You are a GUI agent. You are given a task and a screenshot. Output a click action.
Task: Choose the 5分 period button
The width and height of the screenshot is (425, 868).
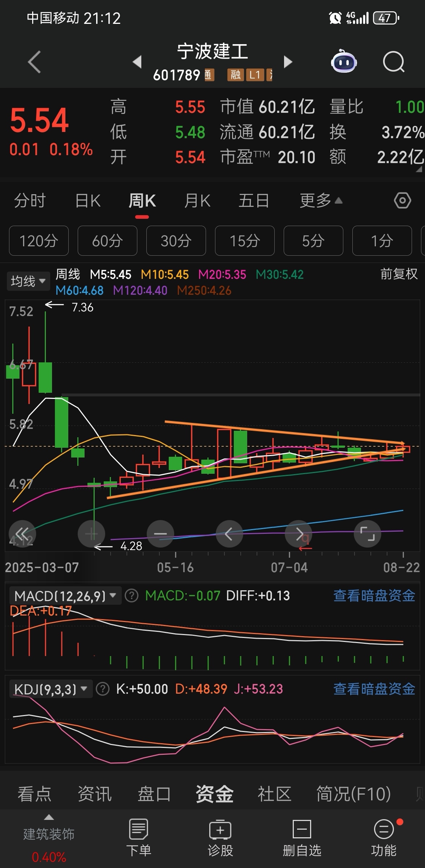coord(313,241)
